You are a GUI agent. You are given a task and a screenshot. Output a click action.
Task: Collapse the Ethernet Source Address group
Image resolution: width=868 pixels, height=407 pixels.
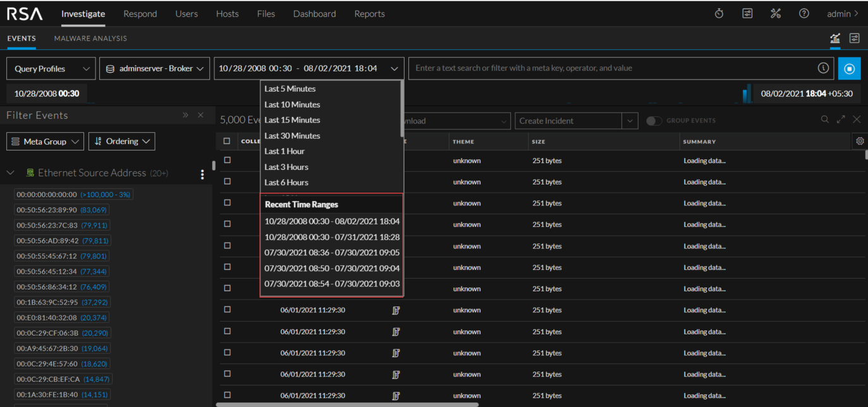tap(11, 173)
